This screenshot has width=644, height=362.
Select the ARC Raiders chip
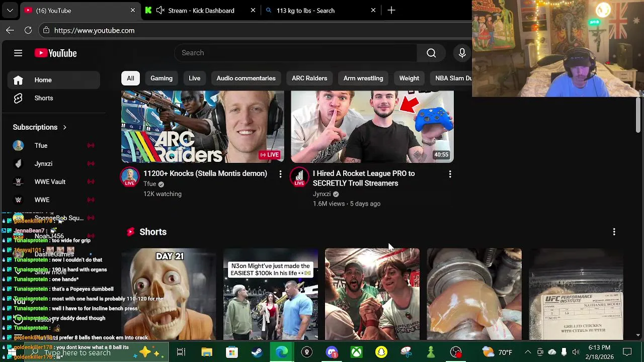point(309,78)
